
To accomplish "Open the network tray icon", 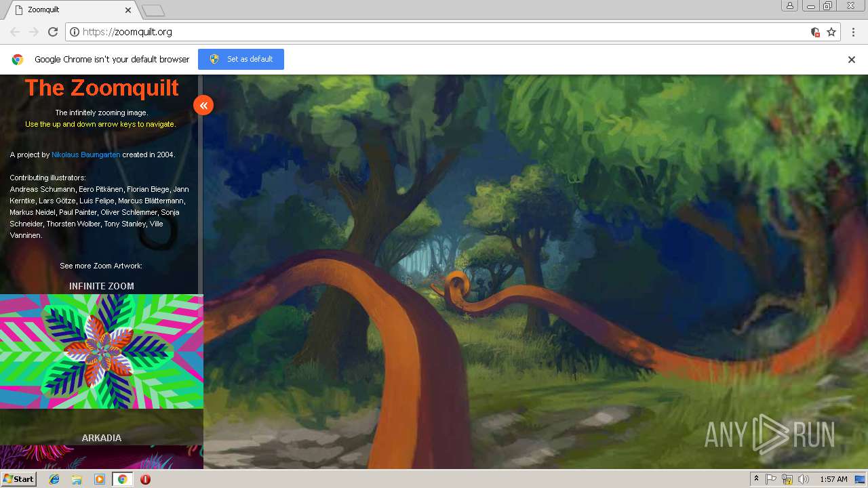I will point(787,479).
